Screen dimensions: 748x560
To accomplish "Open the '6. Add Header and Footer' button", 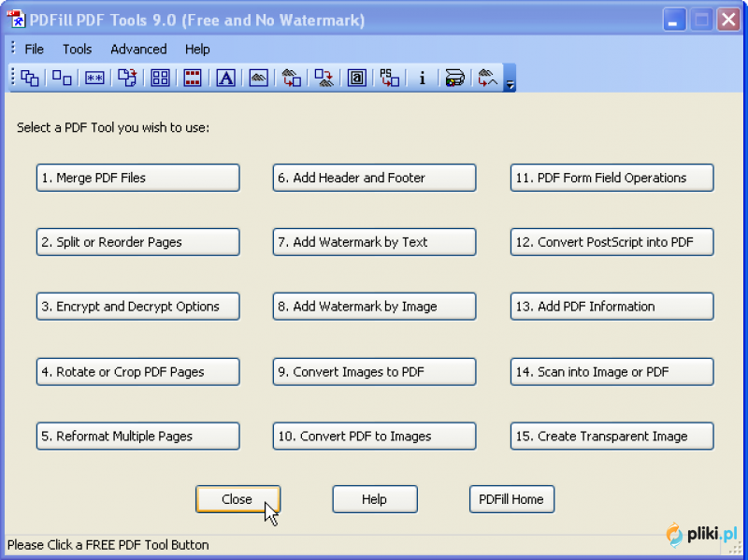I will (x=375, y=178).
